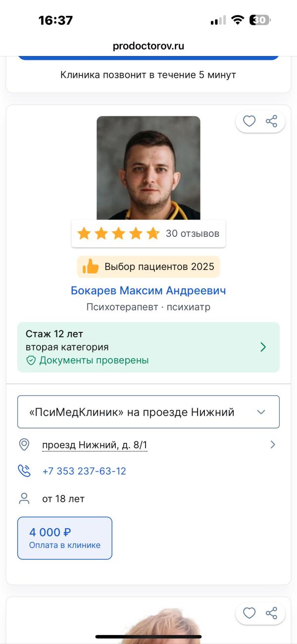Expand the 'Стаж 12 лет' details chevron
This screenshot has width=297, height=644.
coord(263,347)
